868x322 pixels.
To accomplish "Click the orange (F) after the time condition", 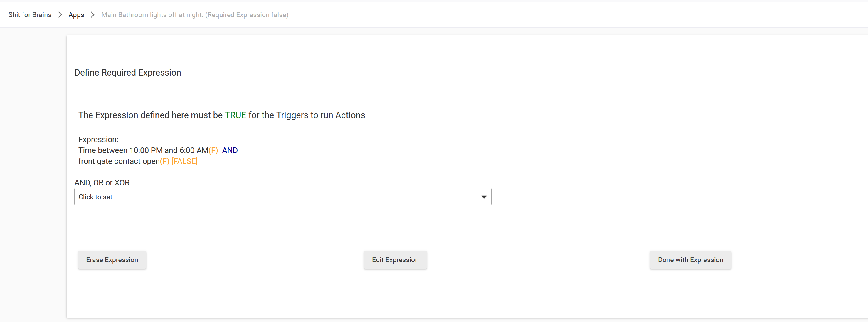I will point(213,150).
